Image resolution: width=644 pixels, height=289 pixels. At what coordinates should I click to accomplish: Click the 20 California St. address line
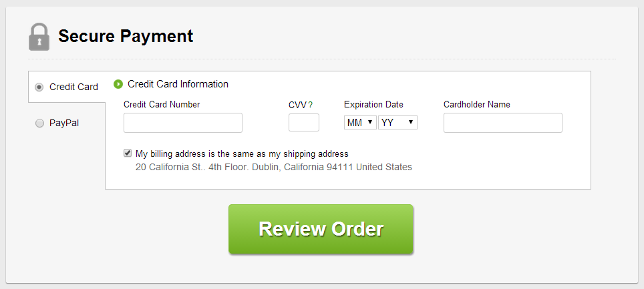tap(273, 167)
